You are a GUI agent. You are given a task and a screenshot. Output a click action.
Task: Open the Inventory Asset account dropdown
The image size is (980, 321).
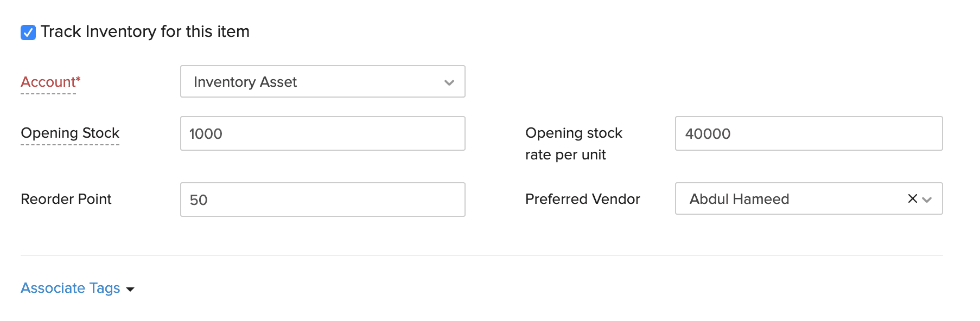(x=322, y=82)
